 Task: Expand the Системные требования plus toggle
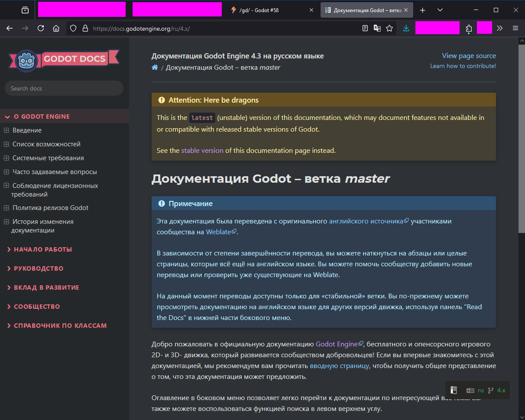(x=6, y=158)
